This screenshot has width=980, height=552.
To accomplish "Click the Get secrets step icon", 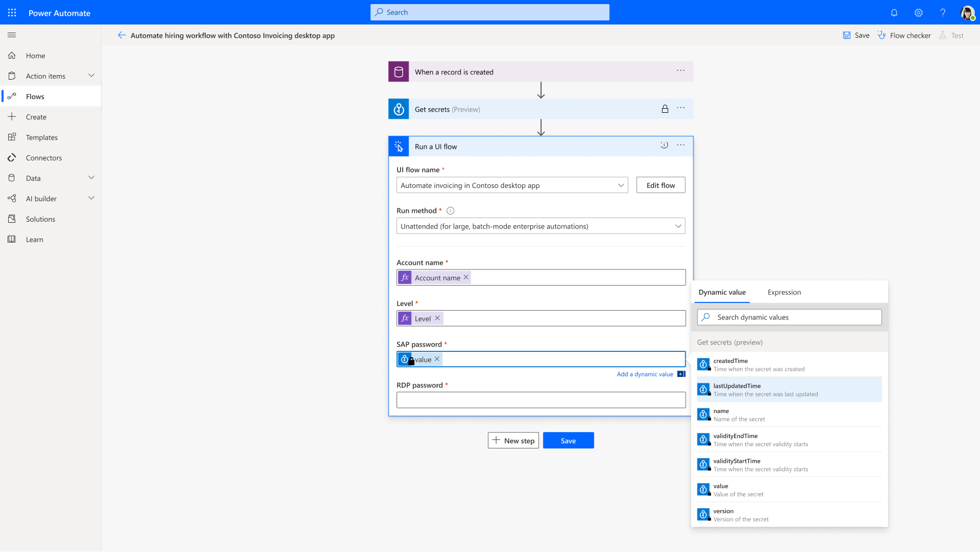I will tap(399, 109).
